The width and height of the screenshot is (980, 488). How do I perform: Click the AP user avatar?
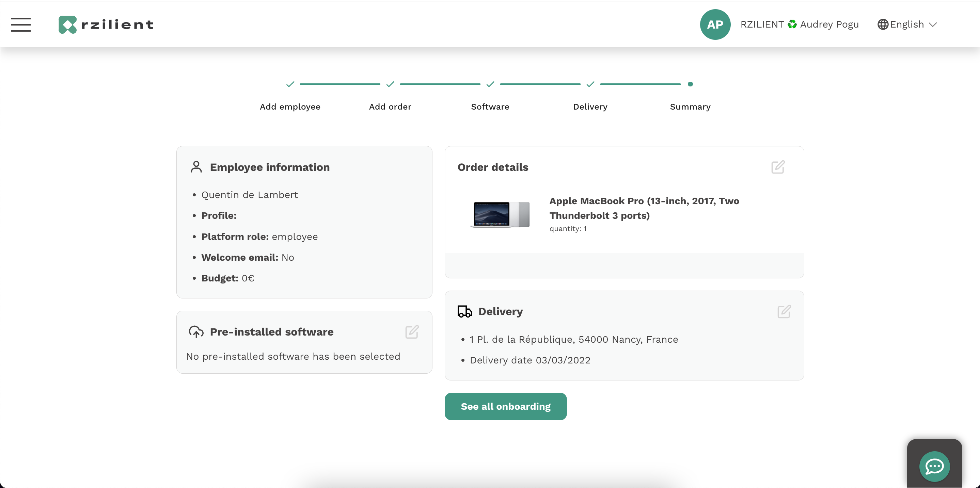tap(715, 24)
